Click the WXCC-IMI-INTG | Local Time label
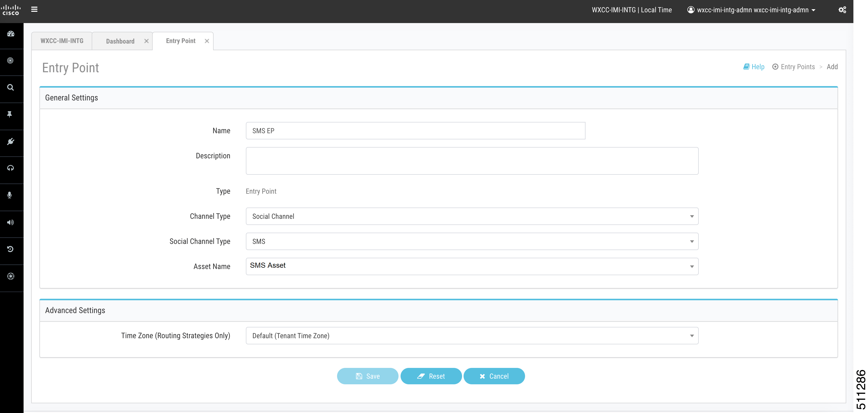Viewport: 868px width, 413px height. tap(632, 10)
